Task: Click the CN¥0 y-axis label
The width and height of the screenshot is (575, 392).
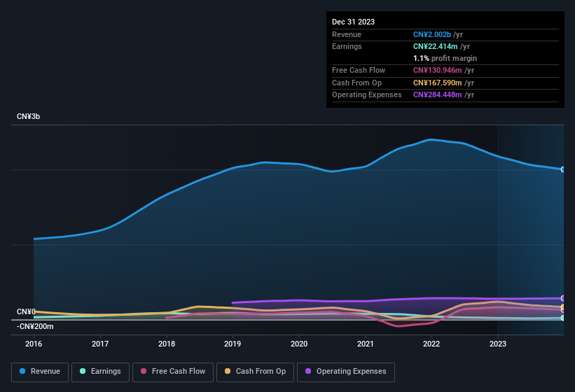Action: 26,311
